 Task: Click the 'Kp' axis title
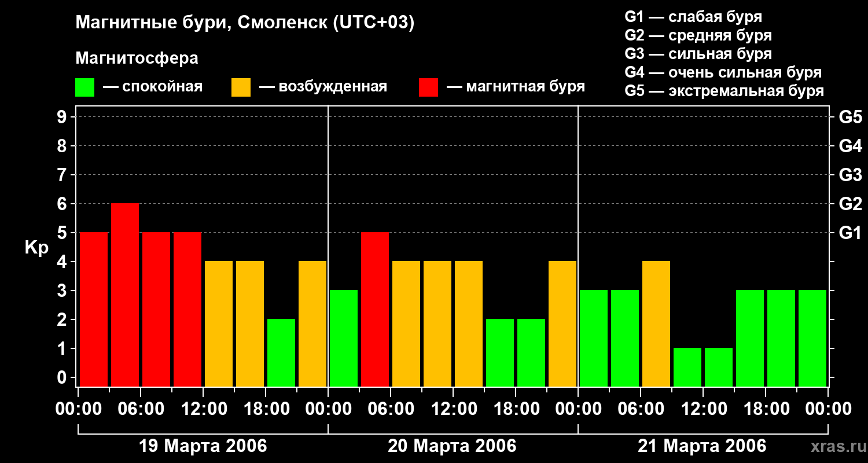click(36, 248)
